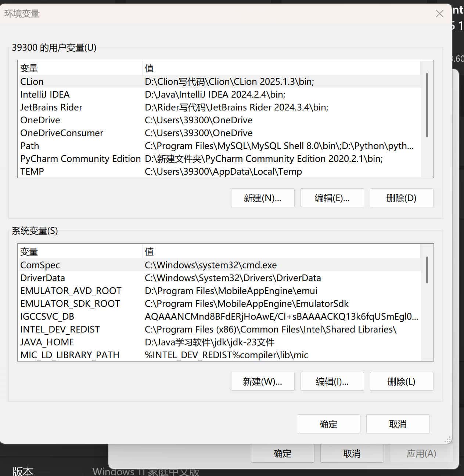Select the JetBrains Rider variable row

(219, 107)
